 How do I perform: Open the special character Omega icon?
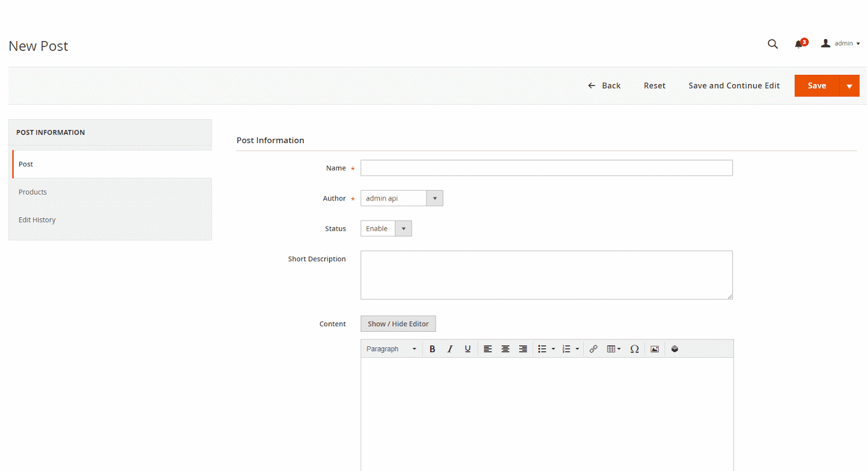pos(634,349)
